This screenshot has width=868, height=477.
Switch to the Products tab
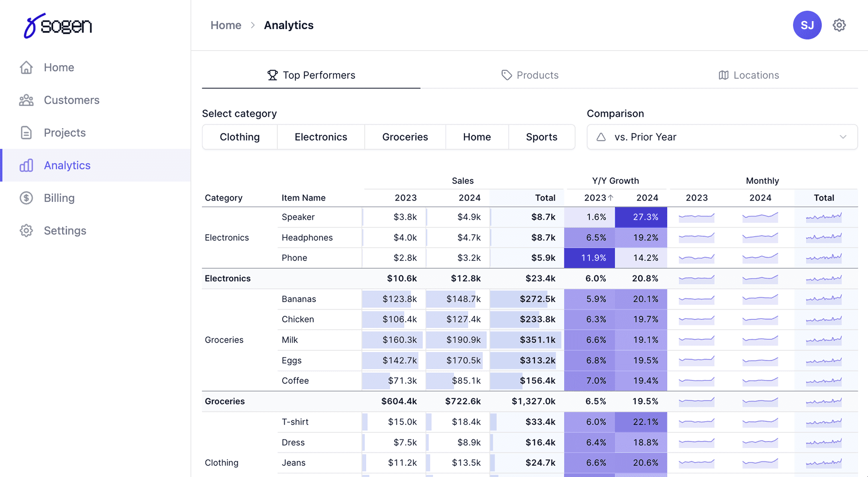(530, 75)
